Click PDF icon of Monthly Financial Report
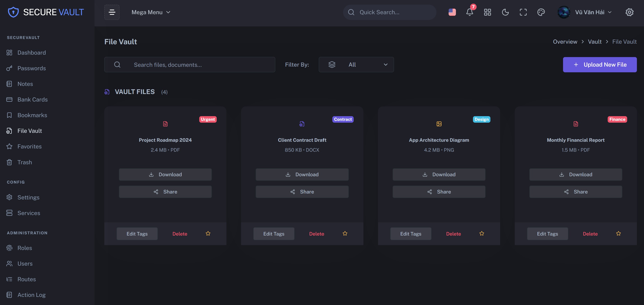 click(x=575, y=124)
